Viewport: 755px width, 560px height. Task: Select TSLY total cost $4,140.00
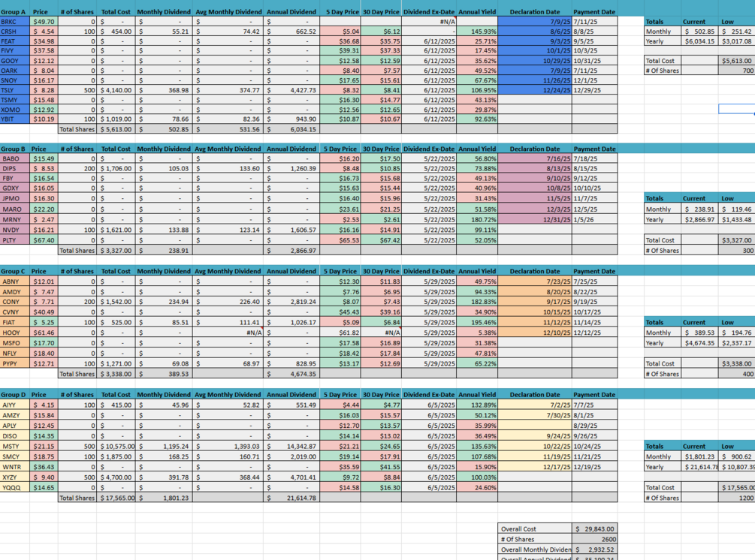click(116, 90)
